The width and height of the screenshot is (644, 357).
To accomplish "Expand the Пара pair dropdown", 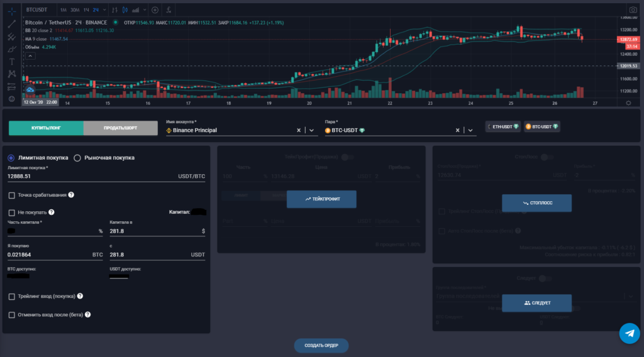I will [x=470, y=130].
